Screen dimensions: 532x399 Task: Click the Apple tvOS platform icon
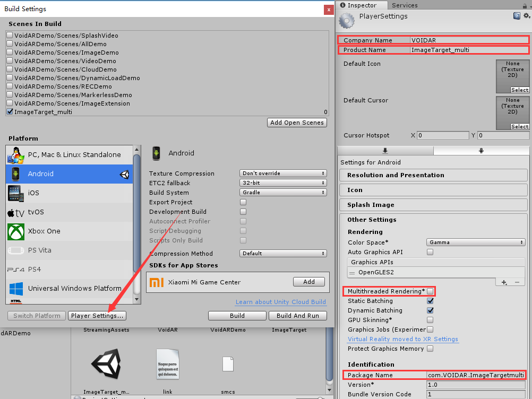coord(15,213)
